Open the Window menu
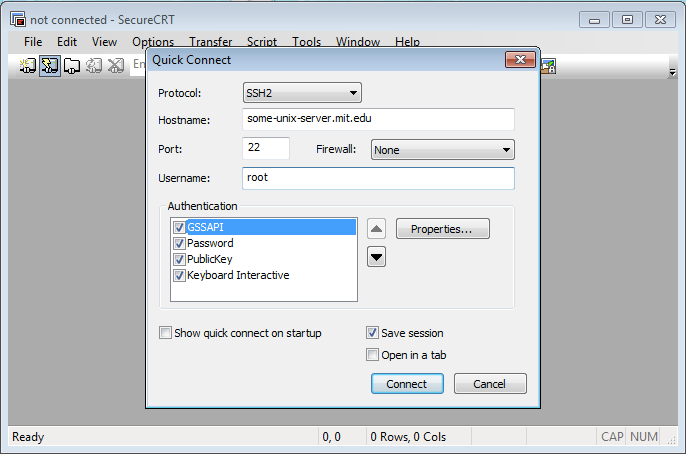 pos(357,42)
